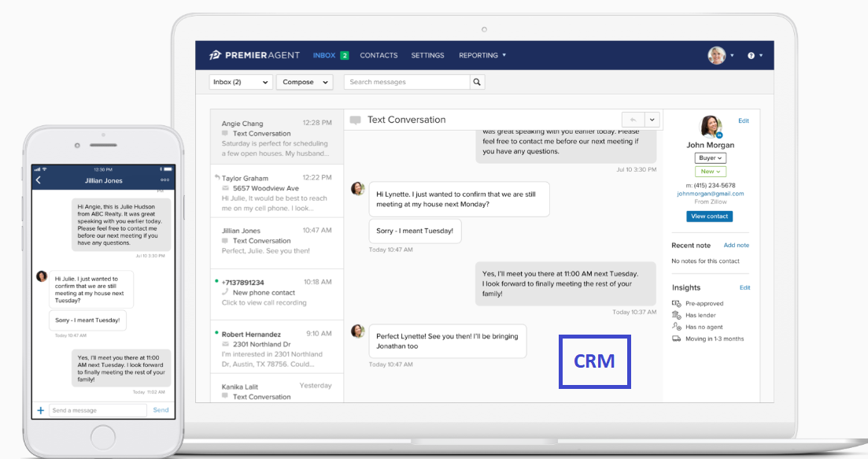
Task: Click the Pre-approved insight icon
Action: (677, 303)
